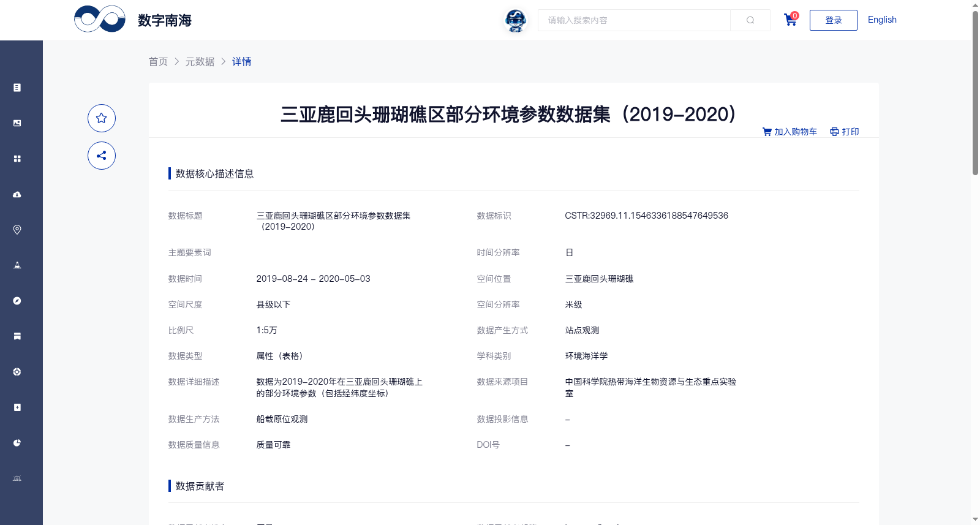The width and height of the screenshot is (980, 525).
Task: Click the 县级以下 spatial scale value
Action: [x=273, y=304]
